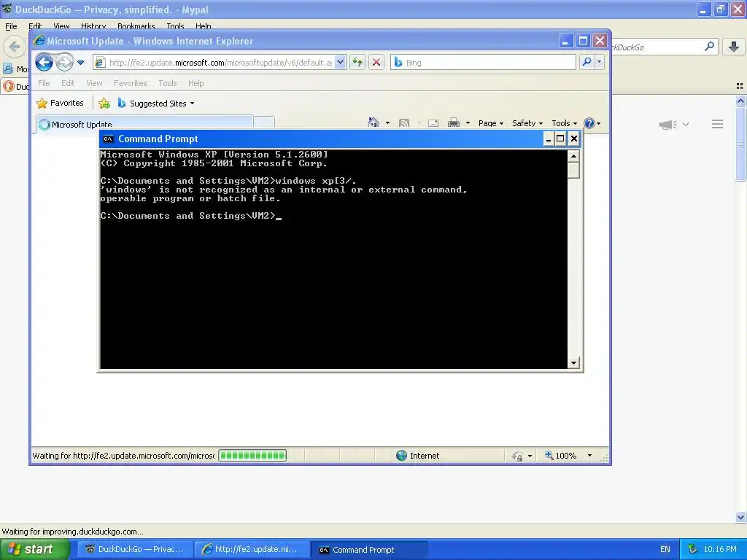Click the 100% zoom level button
This screenshot has width=747, height=560.
[561, 455]
